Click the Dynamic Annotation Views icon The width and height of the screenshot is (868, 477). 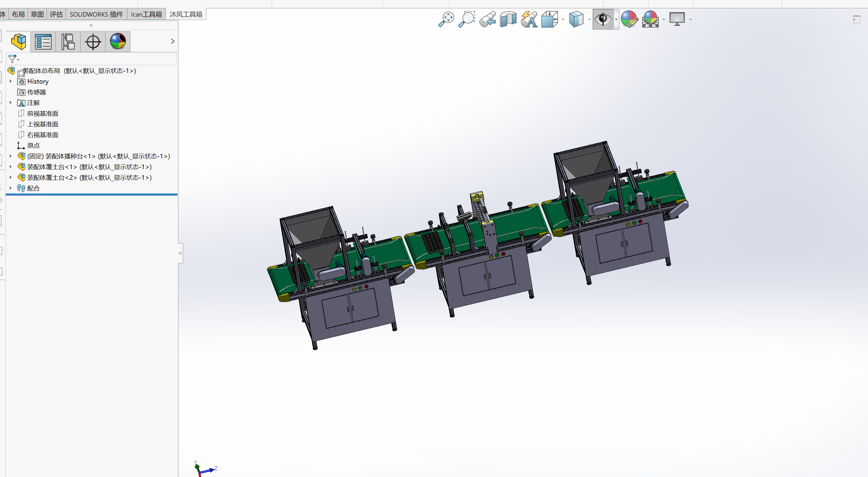[529, 19]
